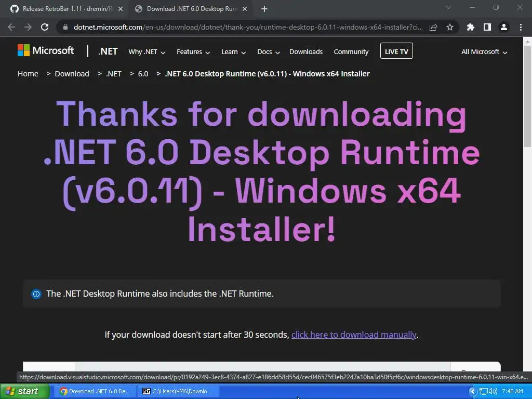Close the Release RetroBar tab
532x399 pixels.
coord(121,9)
